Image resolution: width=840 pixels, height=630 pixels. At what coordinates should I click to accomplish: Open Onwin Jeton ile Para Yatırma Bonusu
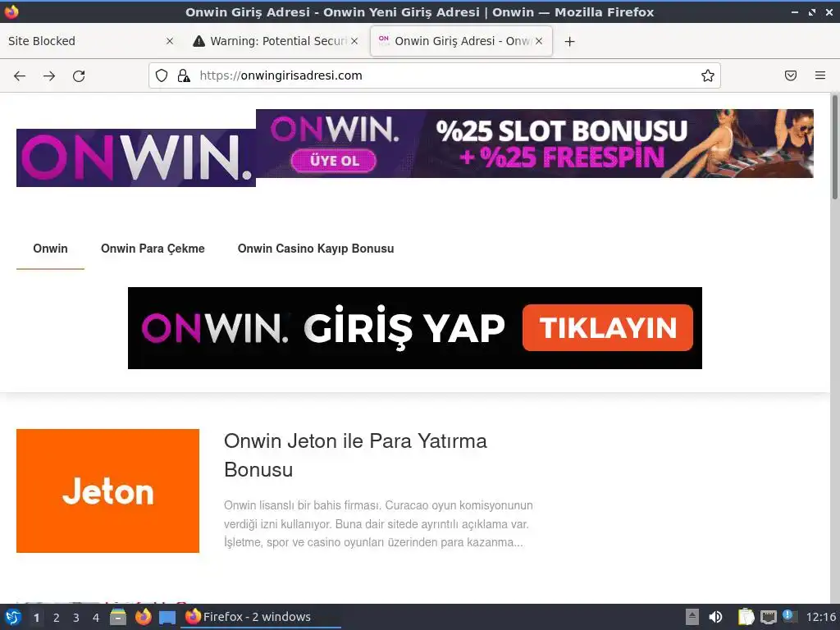pyautogui.click(x=355, y=455)
